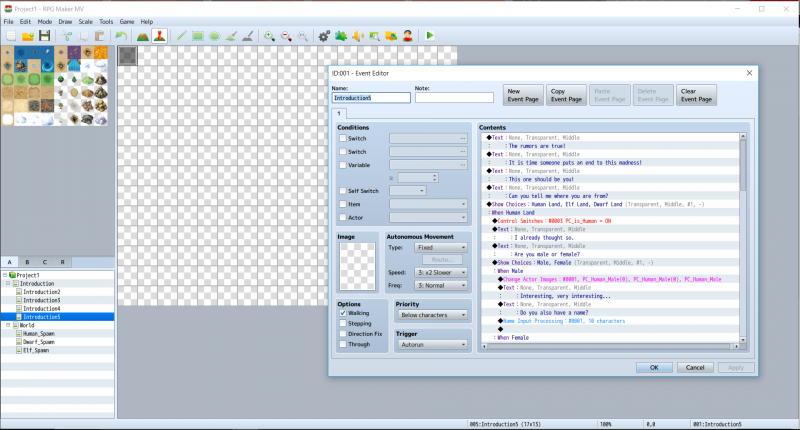Click the Paste clipboard icon
Image resolution: width=800 pixels, height=430 pixels.
tap(100, 36)
